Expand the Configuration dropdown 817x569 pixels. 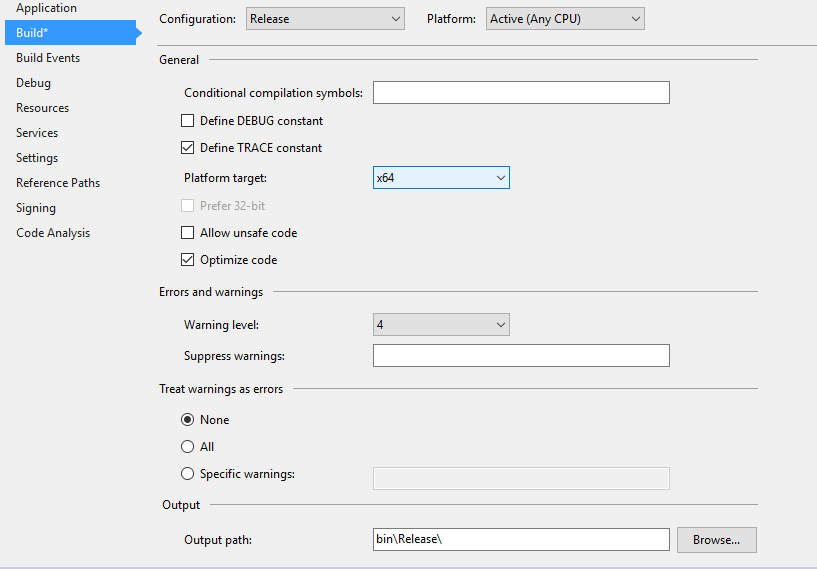click(325, 18)
